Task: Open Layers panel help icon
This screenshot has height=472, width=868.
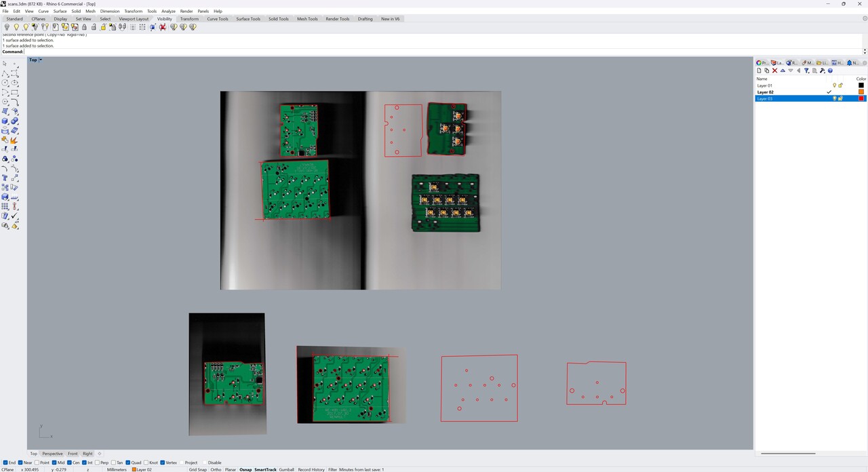Action: pyautogui.click(x=830, y=71)
